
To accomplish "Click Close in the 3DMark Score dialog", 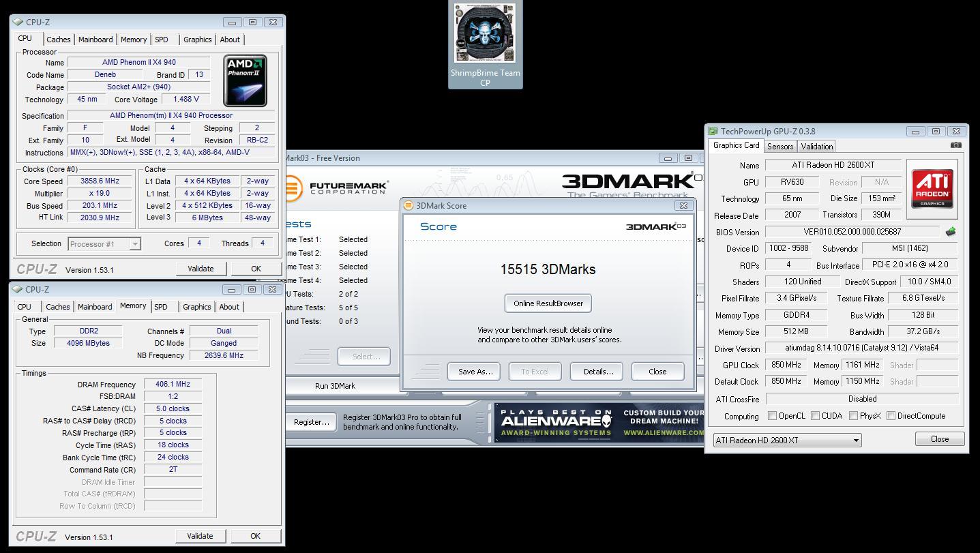I will [x=657, y=372].
